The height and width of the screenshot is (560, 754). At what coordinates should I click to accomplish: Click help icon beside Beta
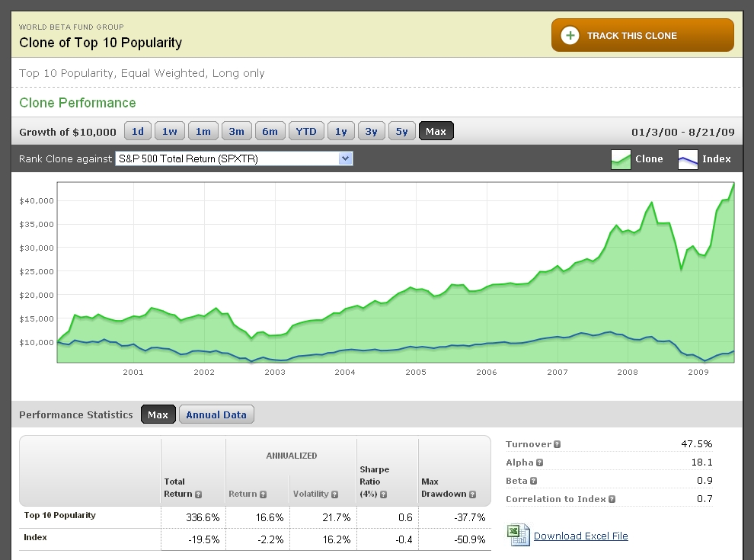533,481
